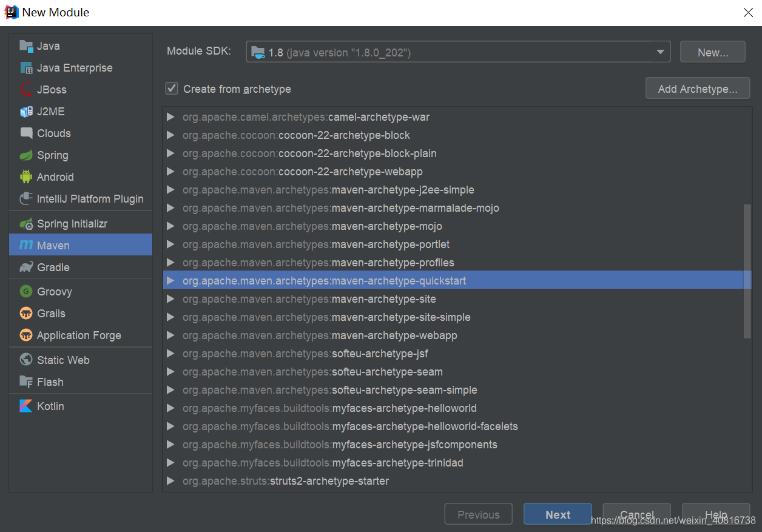Click the SDK folder icon in combo box
This screenshot has width=762, height=532.
click(258, 52)
